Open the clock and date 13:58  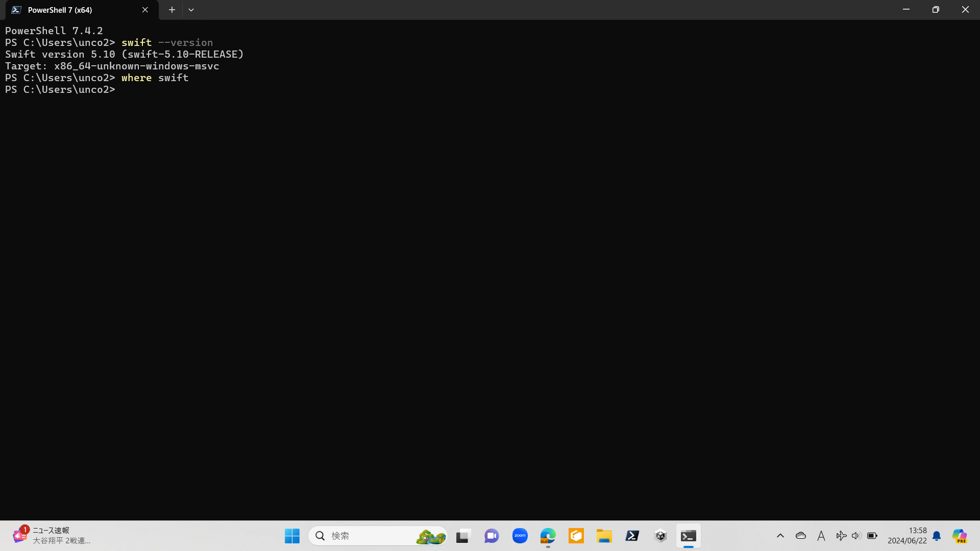point(907,536)
